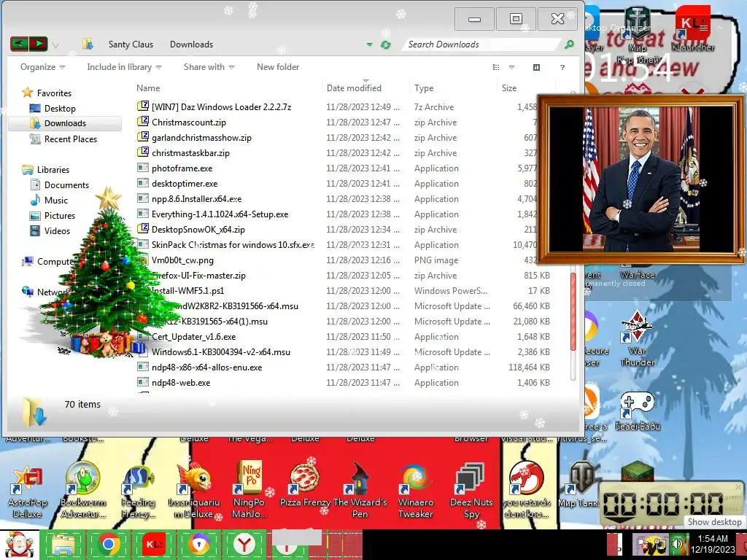Click the green Back arrow in Explorer
This screenshot has height=560, width=747.
point(19,44)
